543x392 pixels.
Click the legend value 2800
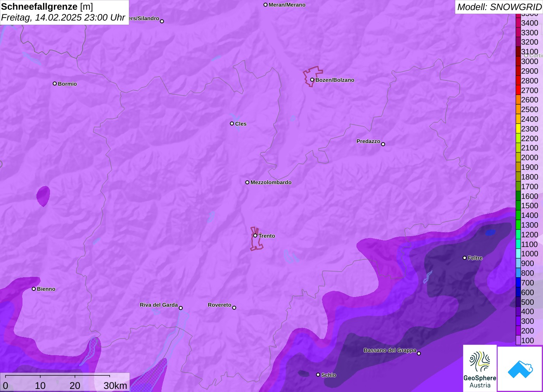click(529, 81)
